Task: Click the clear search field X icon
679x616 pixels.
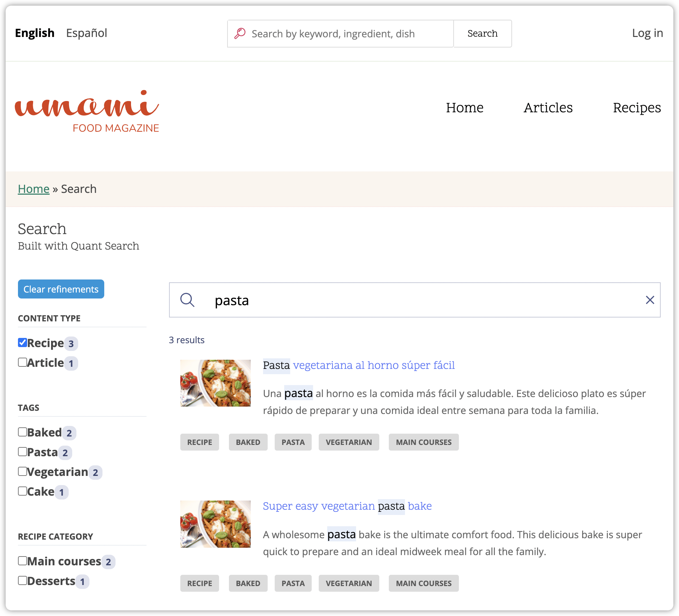Action: [649, 300]
